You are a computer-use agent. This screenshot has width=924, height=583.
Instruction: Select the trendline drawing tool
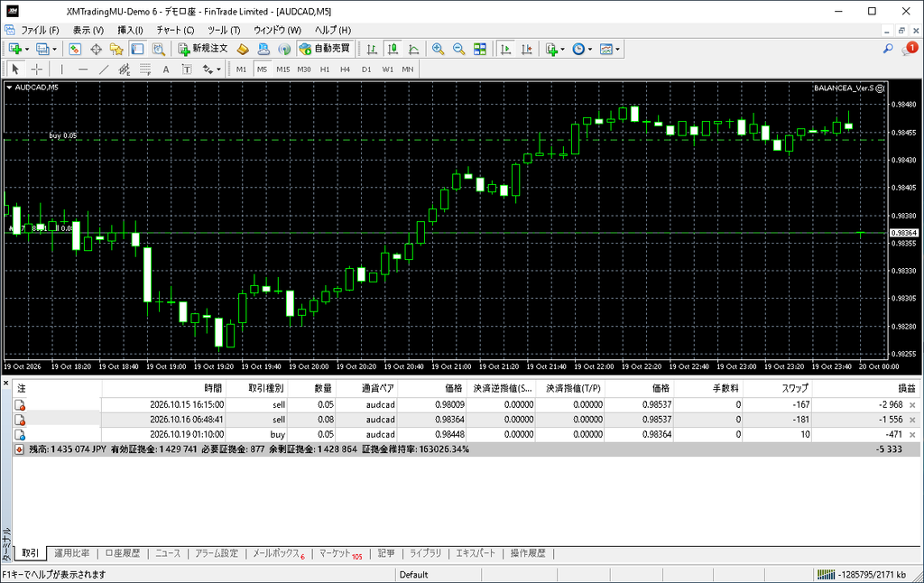point(104,69)
